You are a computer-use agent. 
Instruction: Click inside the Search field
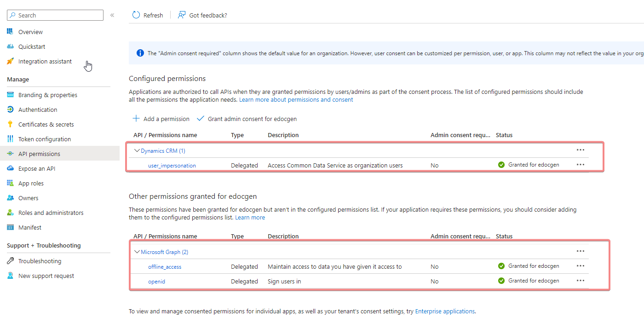tap(55, 15)
